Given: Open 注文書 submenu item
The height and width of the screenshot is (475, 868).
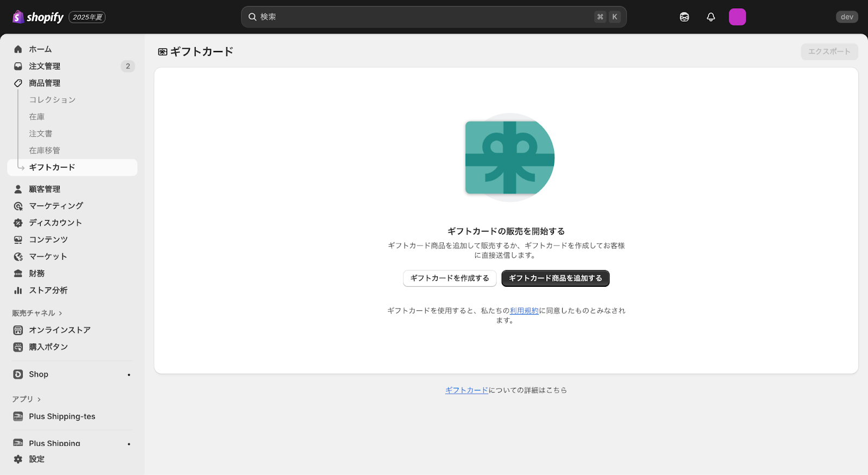Looking at the screenshot, I should 41,133.
